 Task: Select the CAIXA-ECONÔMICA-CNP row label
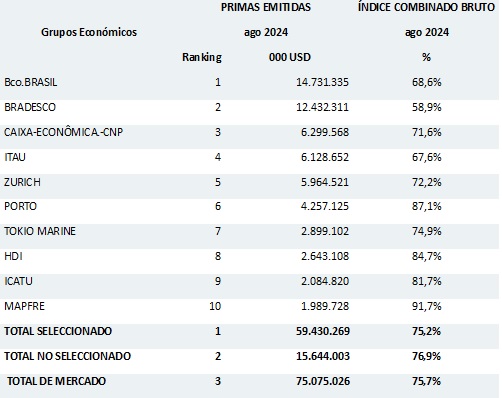coord(63,132)
